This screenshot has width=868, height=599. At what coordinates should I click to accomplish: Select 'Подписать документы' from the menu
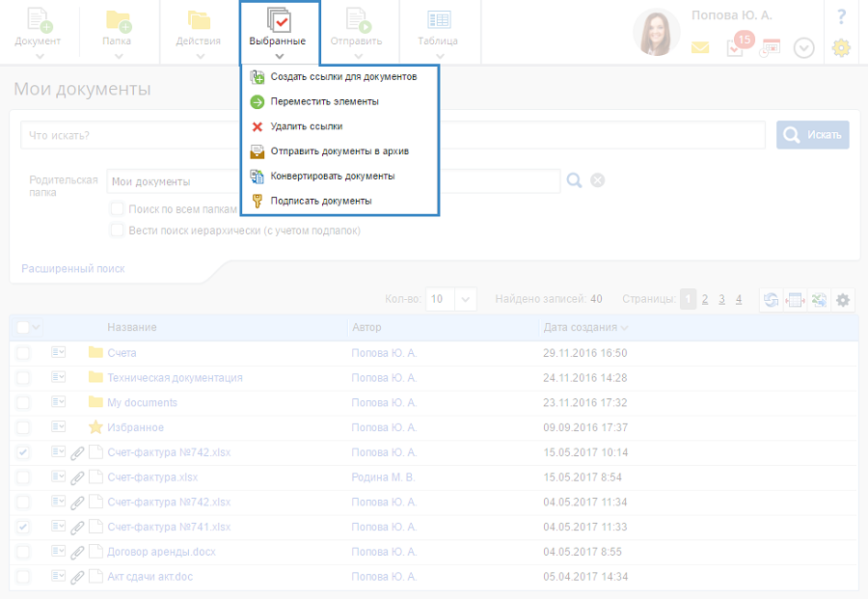[321, 201]
